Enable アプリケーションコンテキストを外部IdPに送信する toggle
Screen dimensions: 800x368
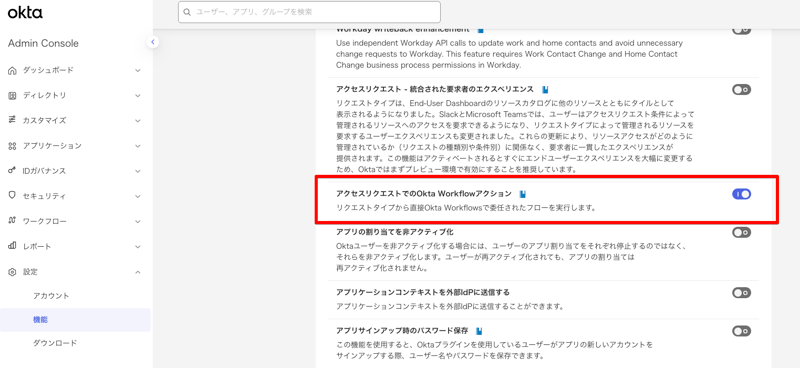coord(741,293)
